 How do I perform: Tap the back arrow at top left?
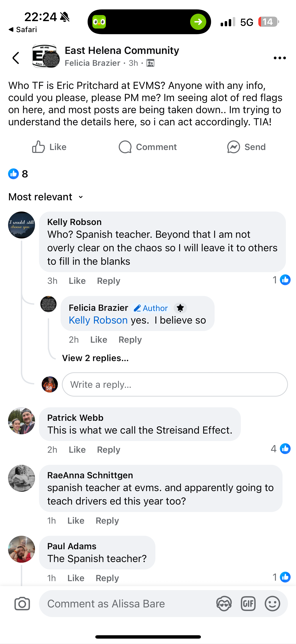click(x=16, y=58)
